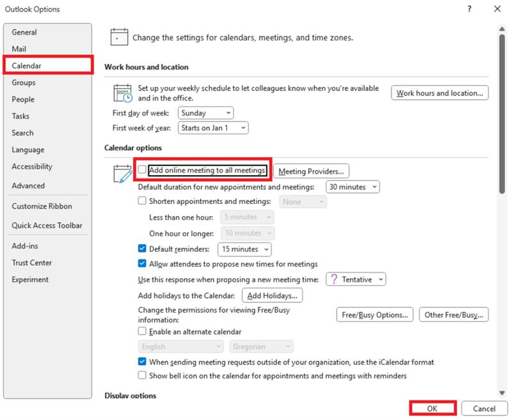Screen dimensions: 512x420
Task: Select the Tasks category
Action: [x=47, y=116]
